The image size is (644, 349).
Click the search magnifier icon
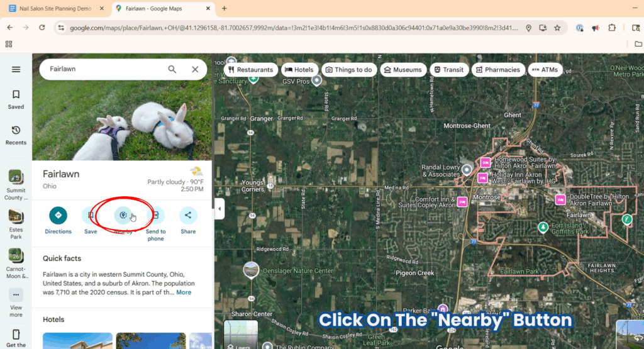pos(172,69)
